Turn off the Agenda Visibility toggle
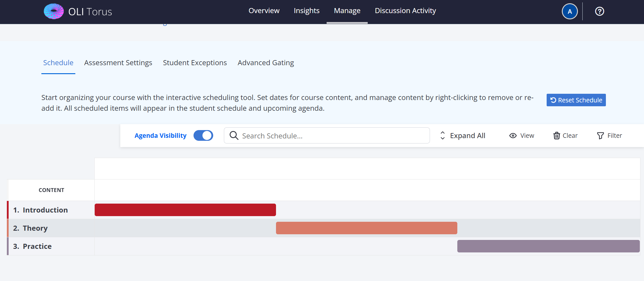Image resolution: width=644 pixels, height=281 pixels. pyautogui.click(x=203, y=136)
